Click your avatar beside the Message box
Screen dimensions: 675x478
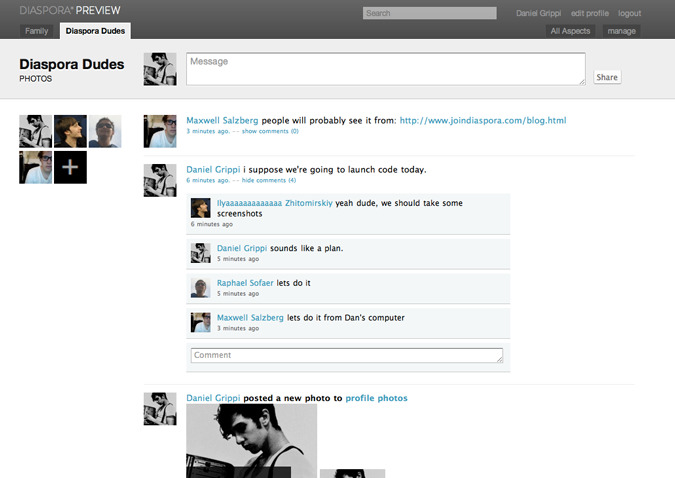(x=160, y=69)
